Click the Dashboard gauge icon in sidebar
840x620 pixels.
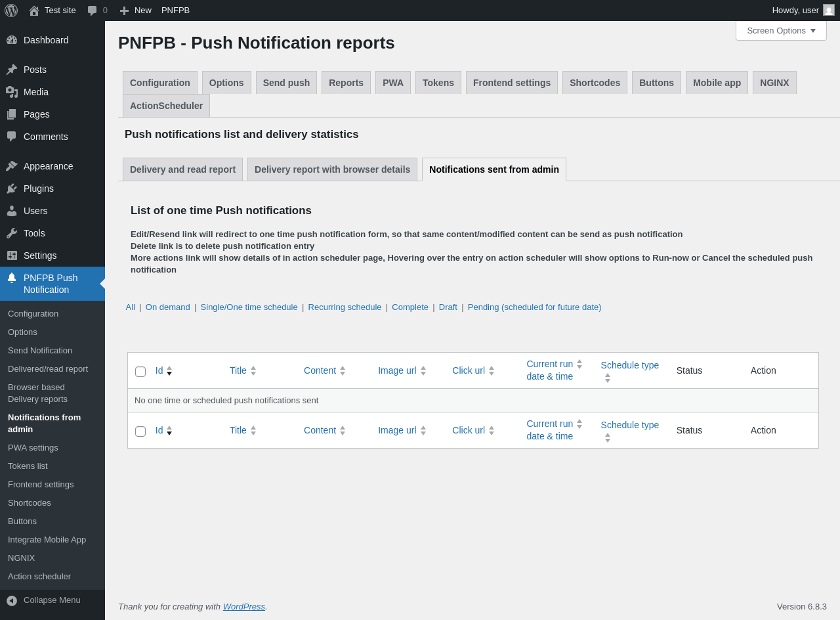click(12, 40)
